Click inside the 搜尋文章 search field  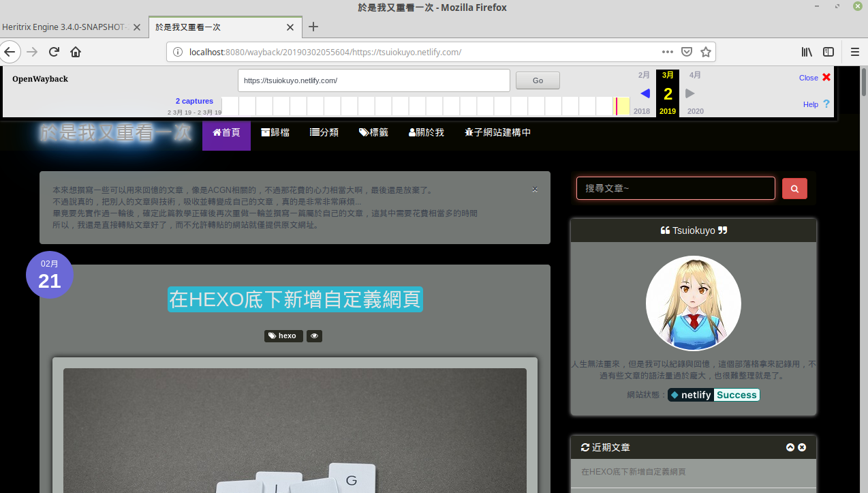(x=675, y=188)
